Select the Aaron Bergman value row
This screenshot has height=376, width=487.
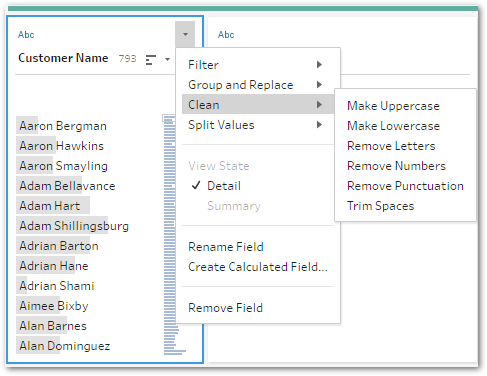point(63,126)
